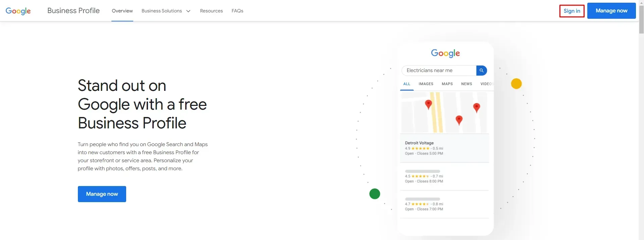Click the Sign in button
The width and height of the screenshot is (644, 240).
[572, 11]
